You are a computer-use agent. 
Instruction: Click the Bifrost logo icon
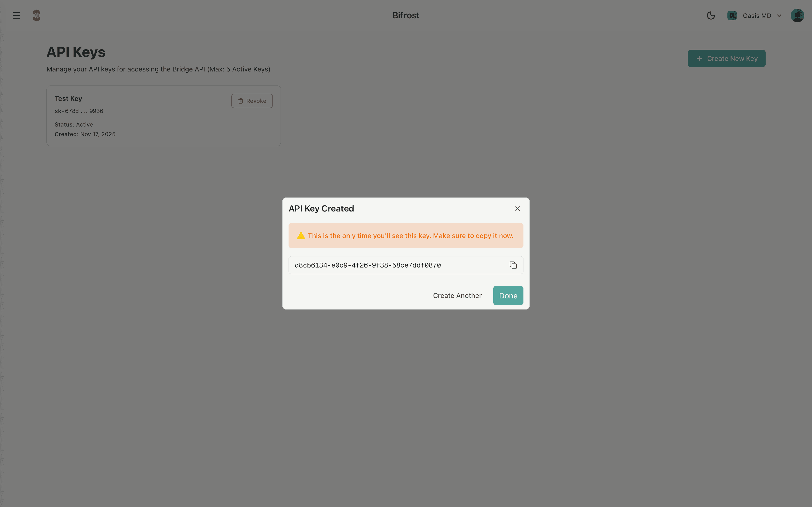click(36, 15)
